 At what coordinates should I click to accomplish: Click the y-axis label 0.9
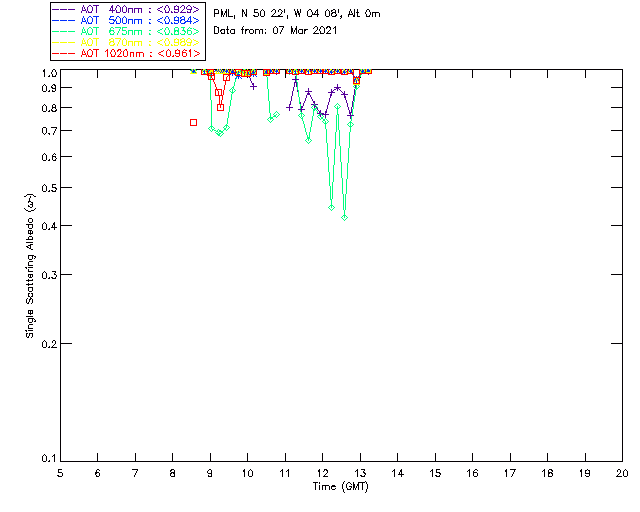click(x=49, y=88)
